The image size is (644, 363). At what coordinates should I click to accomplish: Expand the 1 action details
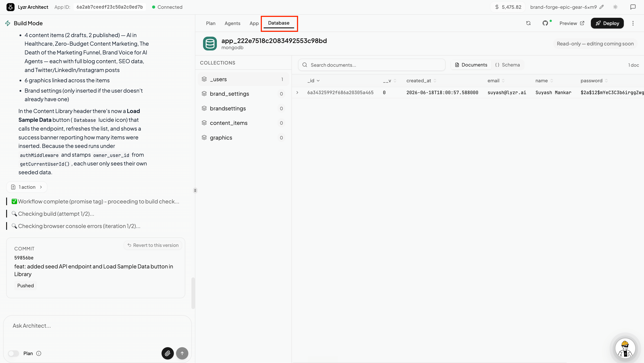27,187
